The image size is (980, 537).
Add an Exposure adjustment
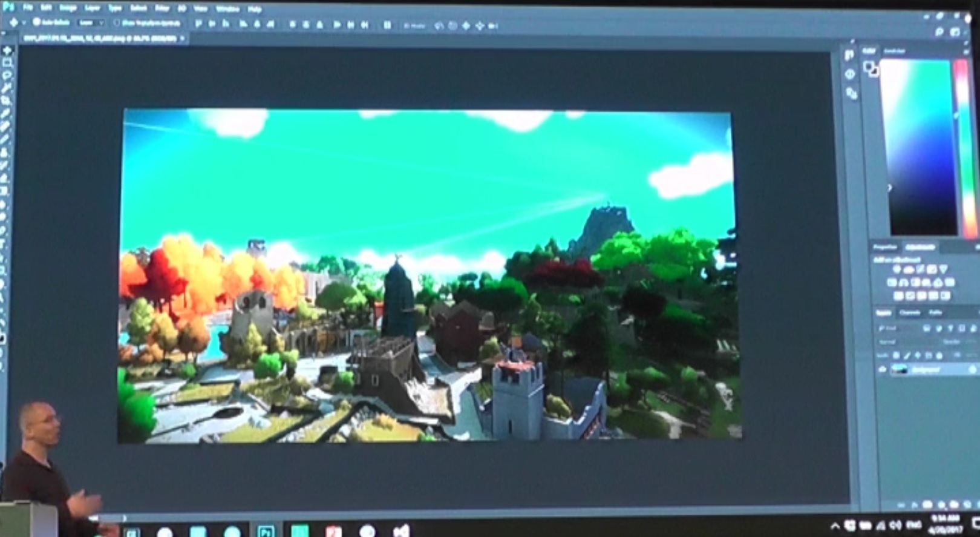(932, 269)
